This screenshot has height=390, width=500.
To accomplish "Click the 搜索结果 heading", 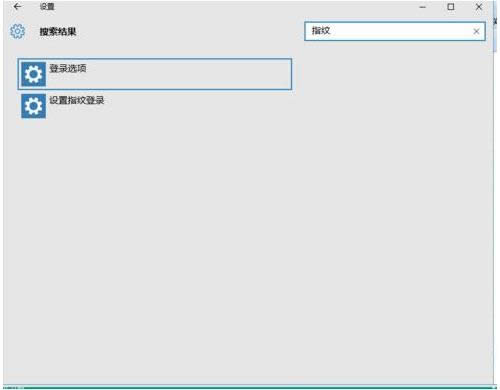I will tap(58, 32).
